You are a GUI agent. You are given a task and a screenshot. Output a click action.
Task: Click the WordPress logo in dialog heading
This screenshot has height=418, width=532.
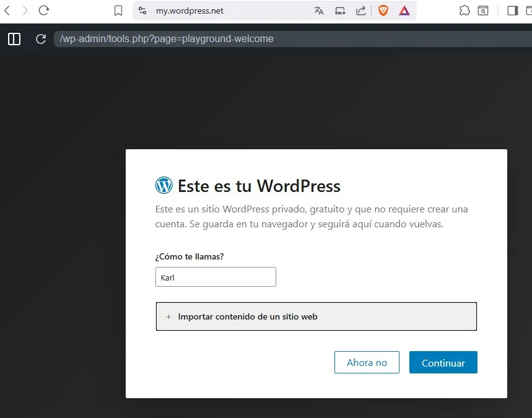[x=164, y=185]
